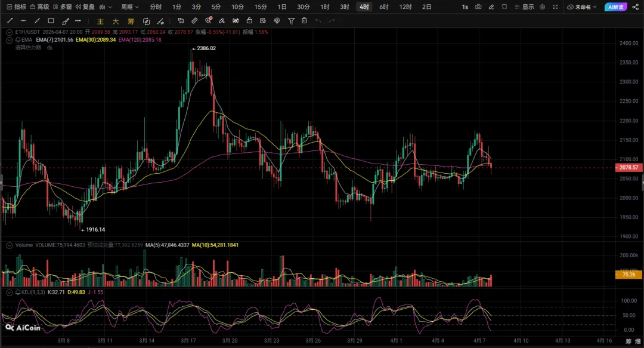The width and height of the screenshot is (644, 348).
Task: Switch to the 分时 timeframe
Action: pos(156,7)
